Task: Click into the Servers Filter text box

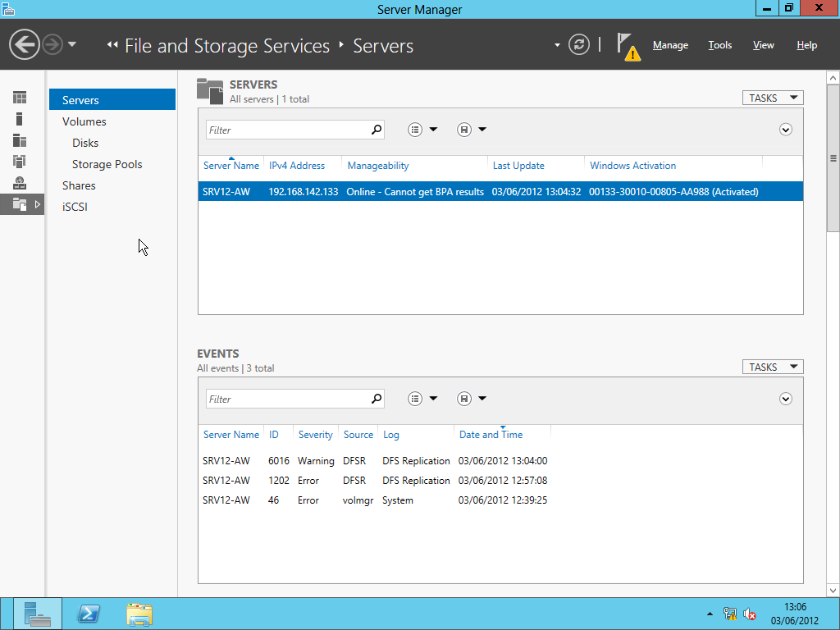Action: (288, 130)
